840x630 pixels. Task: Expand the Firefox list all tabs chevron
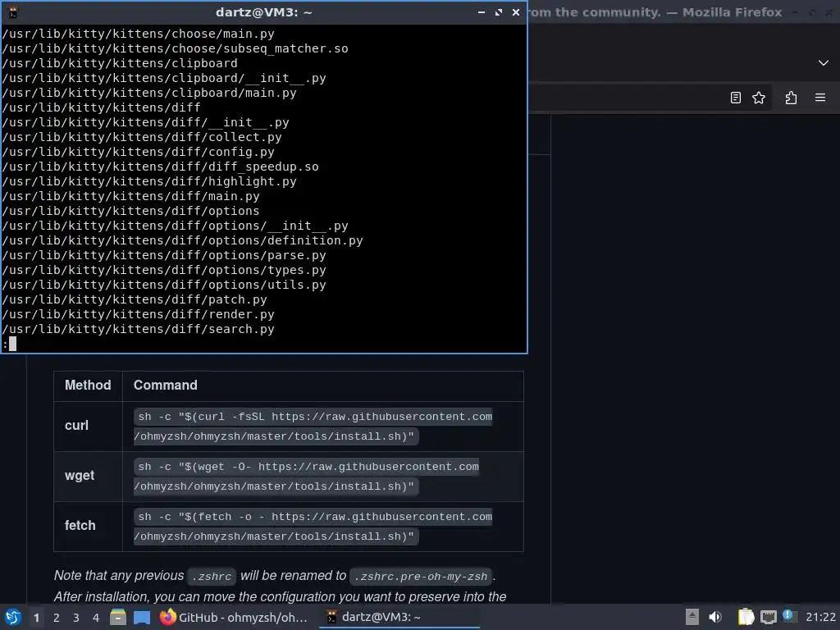[x=824, y=62]
